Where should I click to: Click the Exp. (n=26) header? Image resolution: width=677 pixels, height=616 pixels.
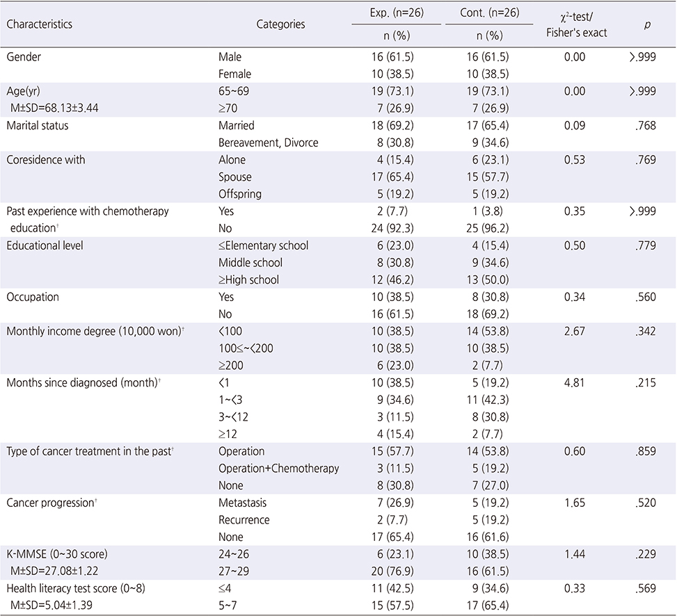(397, 13)
